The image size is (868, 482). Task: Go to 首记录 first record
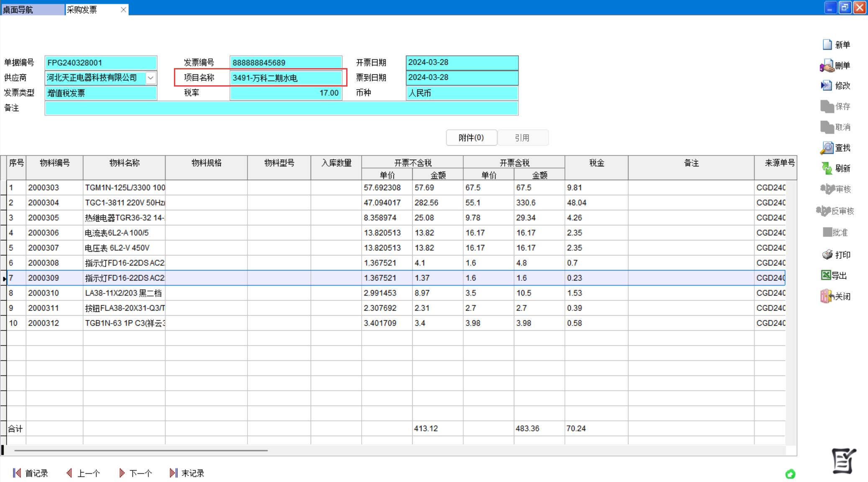31,473
